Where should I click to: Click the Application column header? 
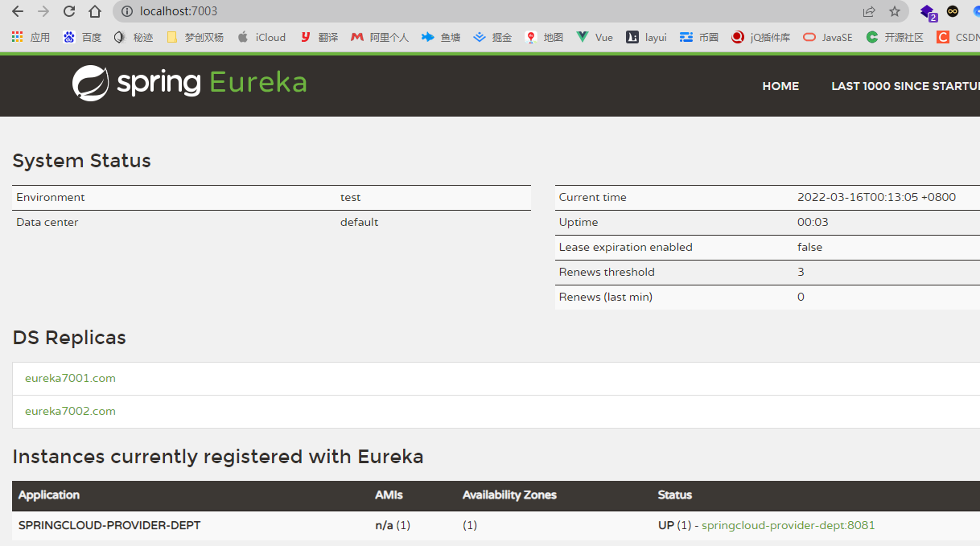pos(49,495)
